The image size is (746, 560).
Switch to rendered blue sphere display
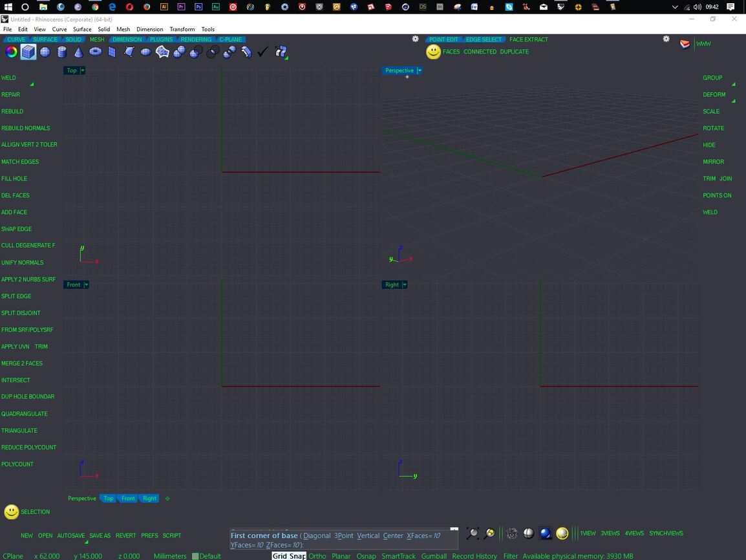coord(546,533)
